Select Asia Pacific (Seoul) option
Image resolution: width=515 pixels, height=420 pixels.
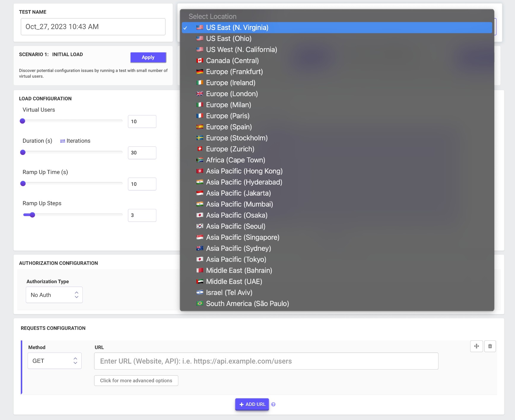click(337, 226)
